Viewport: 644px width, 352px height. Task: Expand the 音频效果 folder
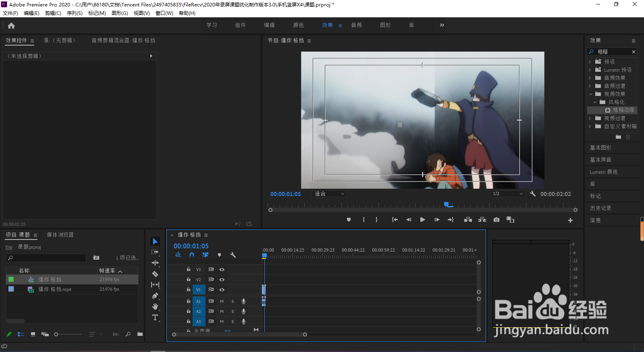590,78
